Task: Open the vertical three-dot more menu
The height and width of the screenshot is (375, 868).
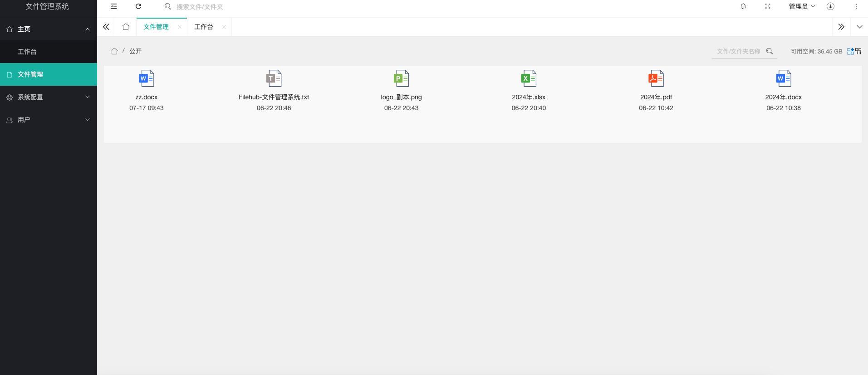Action: (856, 6)
